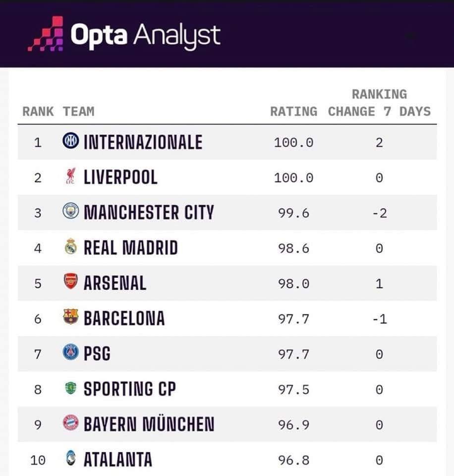Click the Barcelona crest icon
Screen dimensions: 454x476
(x=71, y=318)
